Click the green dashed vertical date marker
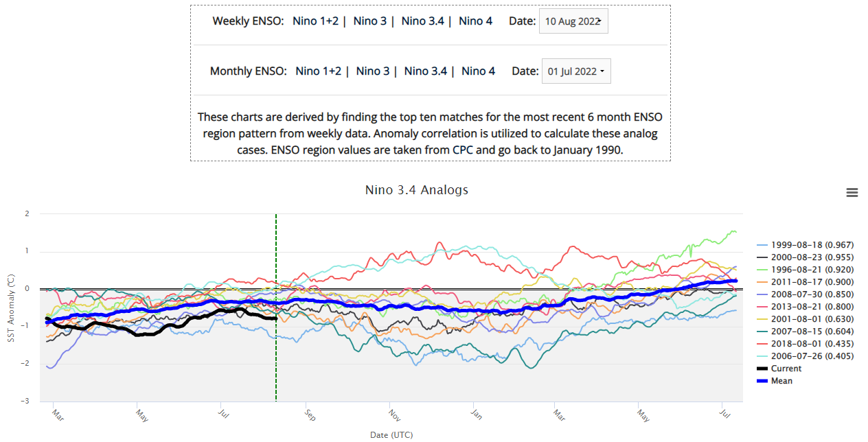The height and width of the screenshot is (442, 868). tap(276, 343)
